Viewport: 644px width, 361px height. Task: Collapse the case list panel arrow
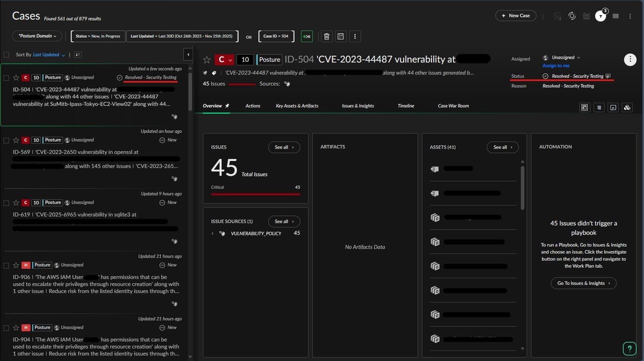188,54
